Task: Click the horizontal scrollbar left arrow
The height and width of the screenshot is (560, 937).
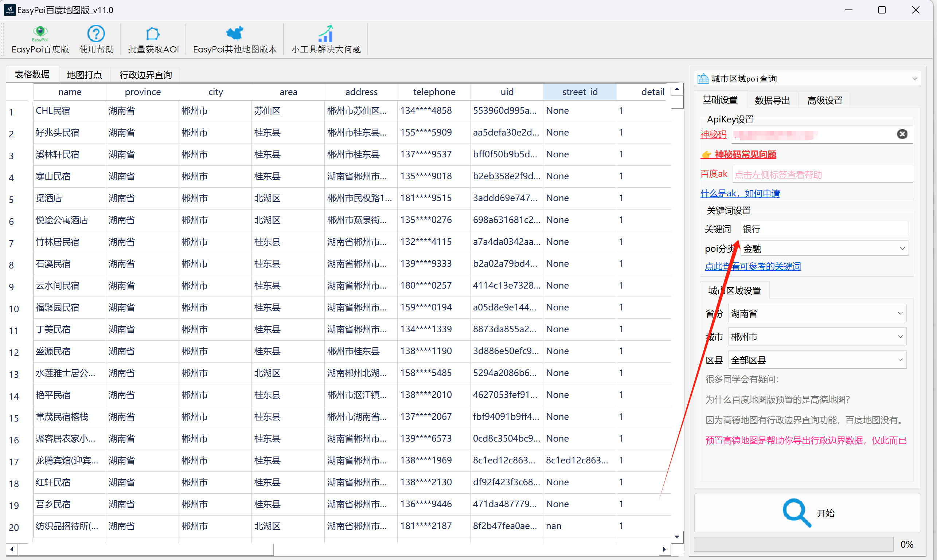Action: pyautogui.click(x=12, y=549)
